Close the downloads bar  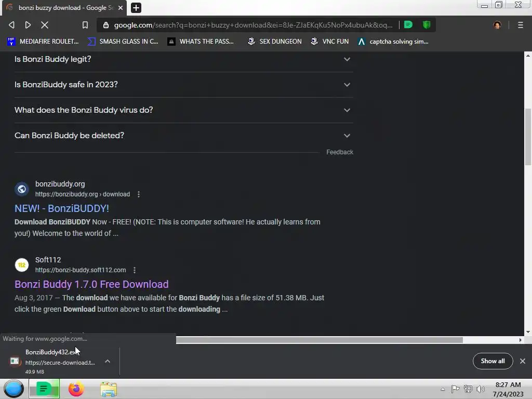523,361
